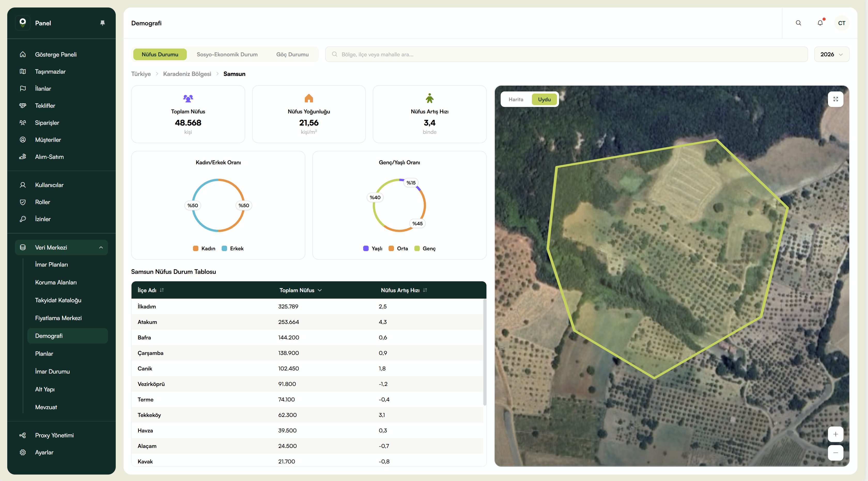
Task: Go to Karadeniz Bölgesi breadcrumb
Action: point(187,74)
